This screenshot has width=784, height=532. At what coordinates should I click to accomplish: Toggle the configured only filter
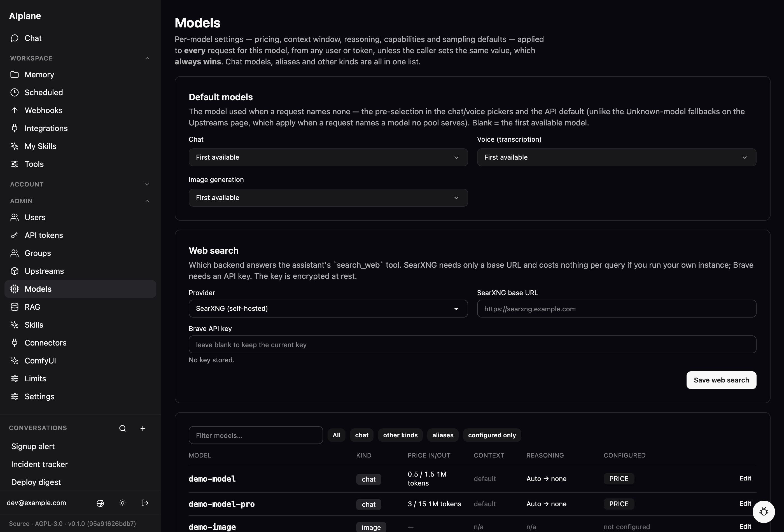[x=492, y=435]
